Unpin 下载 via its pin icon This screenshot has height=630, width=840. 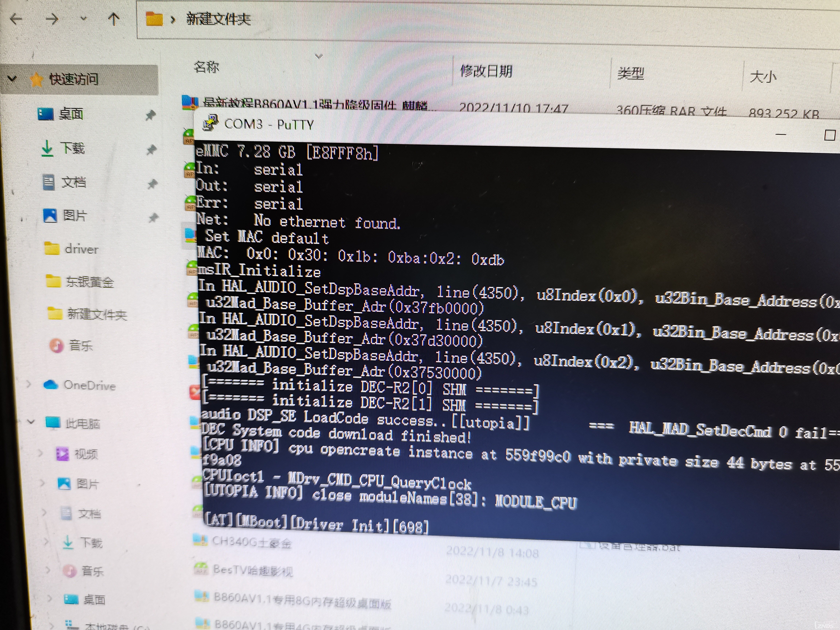coord(152,150)
